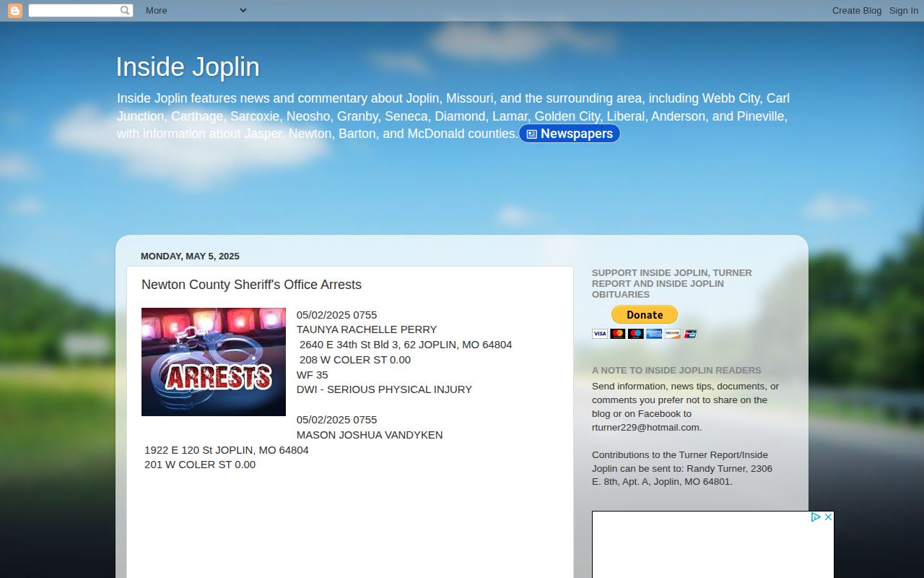Click the Randy Turner mailing address text
Image resolution: width=924 pixels, height=578 pixels.
(x=682, y=468)
